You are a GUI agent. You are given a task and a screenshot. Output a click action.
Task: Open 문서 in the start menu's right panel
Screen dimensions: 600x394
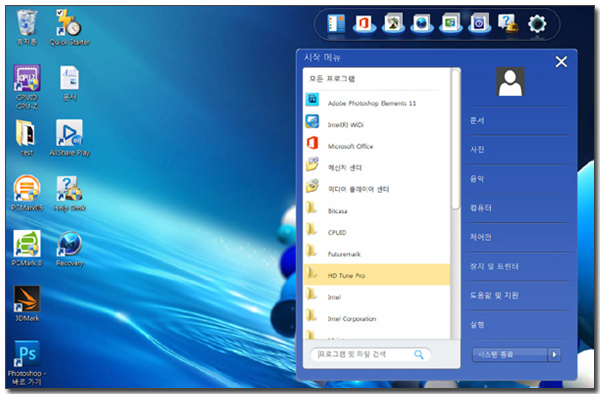click(x=518, y=120)
